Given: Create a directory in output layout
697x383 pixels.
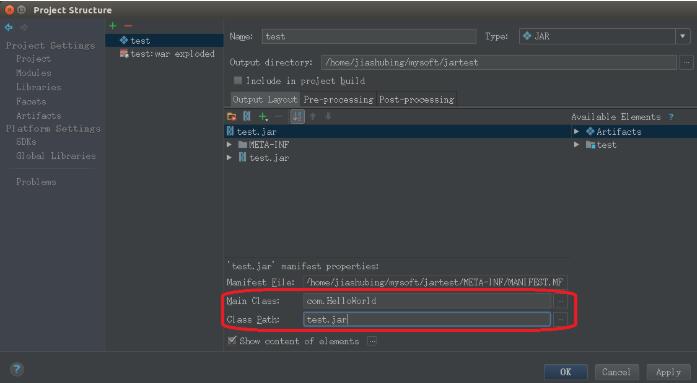Looking at the screenshot, I should click(x=232, y=117).
